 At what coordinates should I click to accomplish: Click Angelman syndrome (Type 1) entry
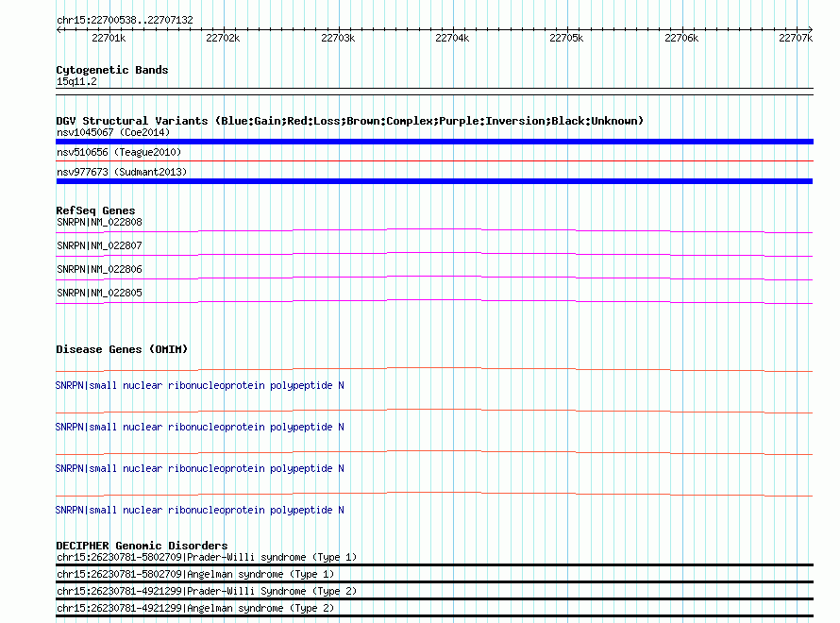coord(195,574)
